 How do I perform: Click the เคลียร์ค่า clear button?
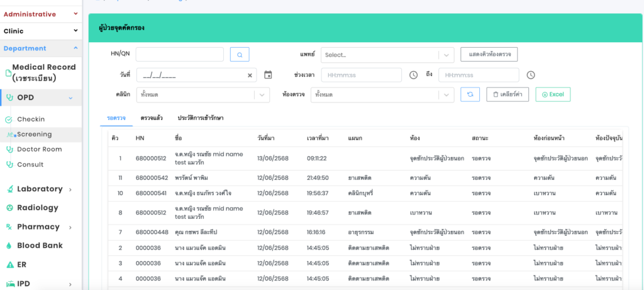coord(507,94)
